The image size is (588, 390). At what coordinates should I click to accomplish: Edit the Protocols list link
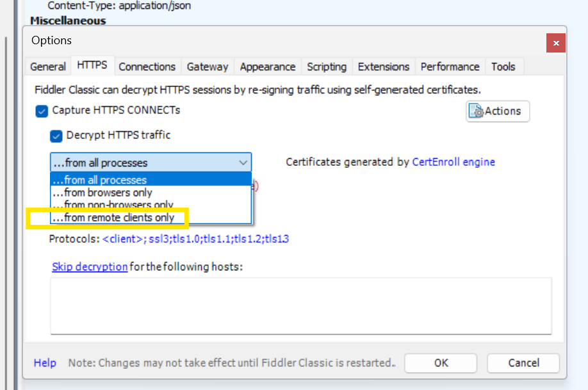(x=195, y=239)
